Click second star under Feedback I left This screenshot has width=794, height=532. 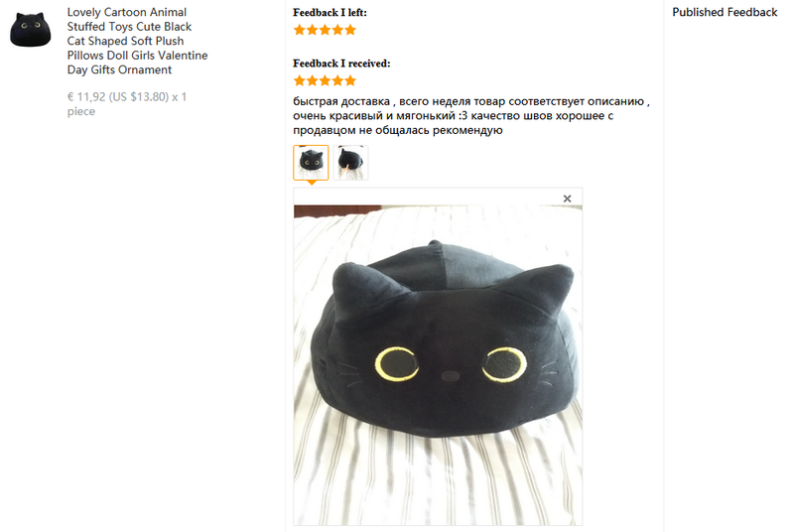click(312, 30)
